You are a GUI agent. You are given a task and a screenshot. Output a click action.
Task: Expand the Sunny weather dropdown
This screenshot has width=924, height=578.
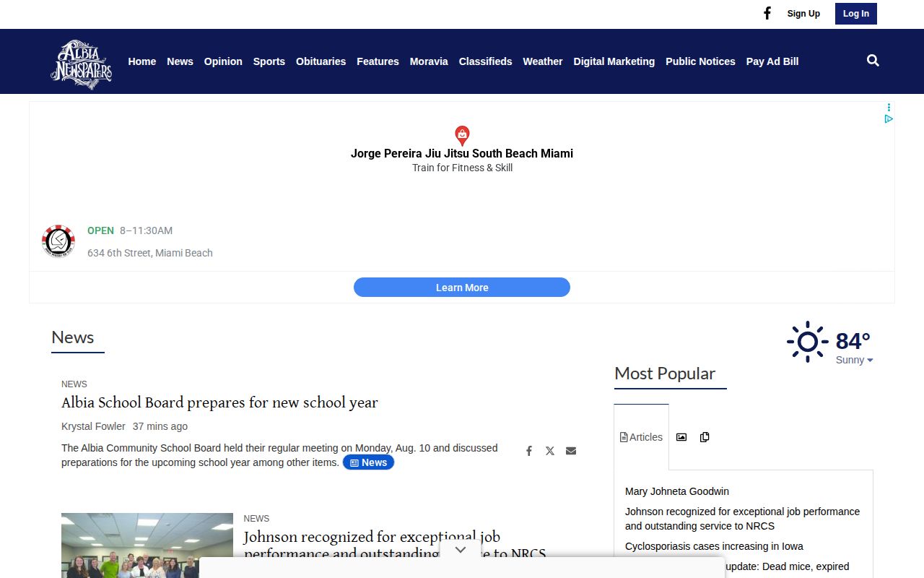click(855, 360)
